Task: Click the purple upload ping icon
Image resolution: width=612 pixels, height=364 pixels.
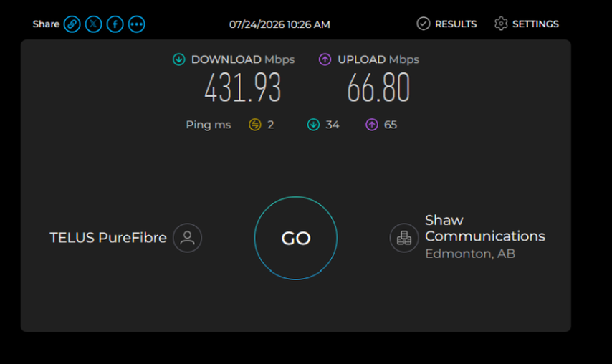Action: (372, 125)
